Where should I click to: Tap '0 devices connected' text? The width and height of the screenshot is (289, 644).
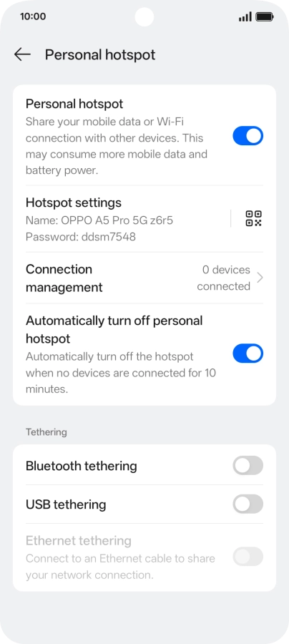coord(224,278)
